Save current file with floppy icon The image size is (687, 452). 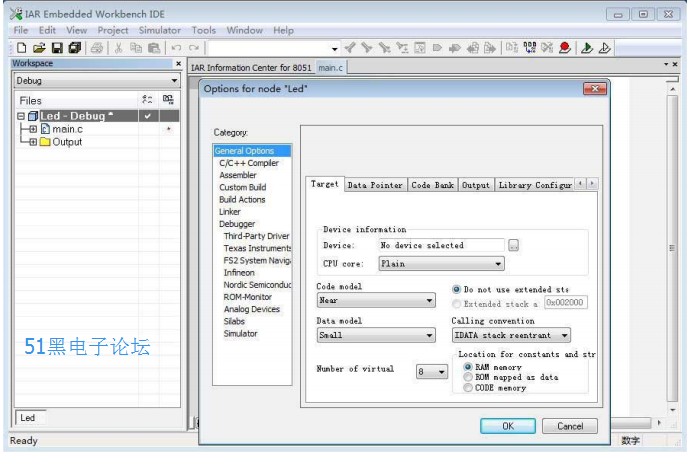pos(57,48)
